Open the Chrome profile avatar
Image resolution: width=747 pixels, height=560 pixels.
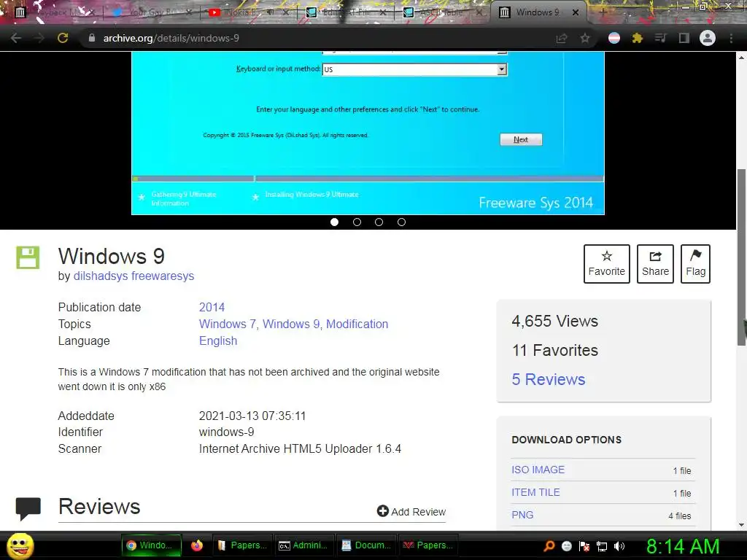pos(708,38)
